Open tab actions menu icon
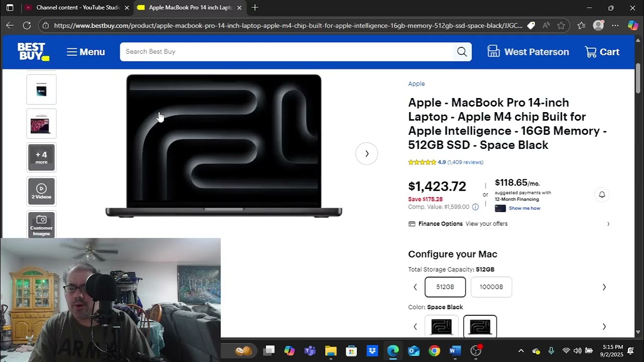 coord(10,8)
